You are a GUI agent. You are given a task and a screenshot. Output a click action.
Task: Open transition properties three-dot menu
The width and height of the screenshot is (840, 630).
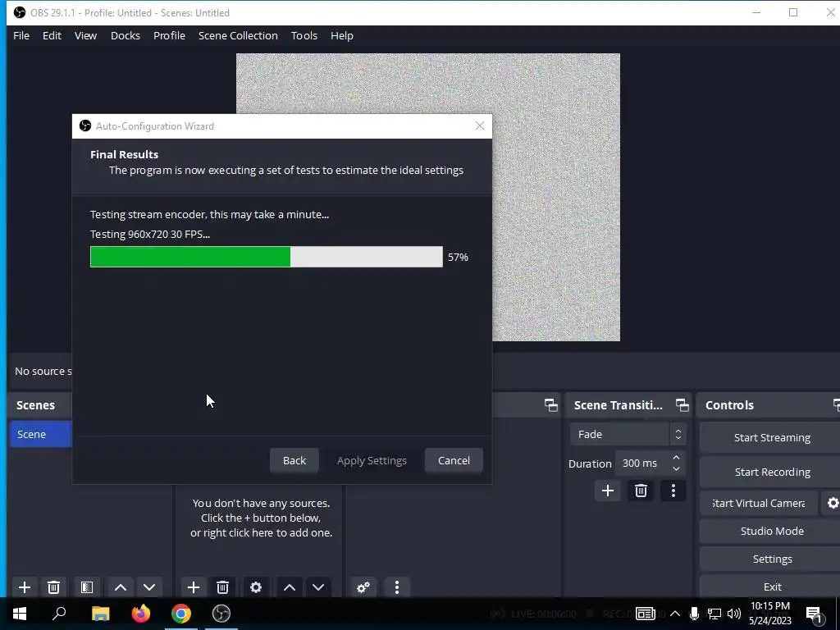tap(673, 491)
